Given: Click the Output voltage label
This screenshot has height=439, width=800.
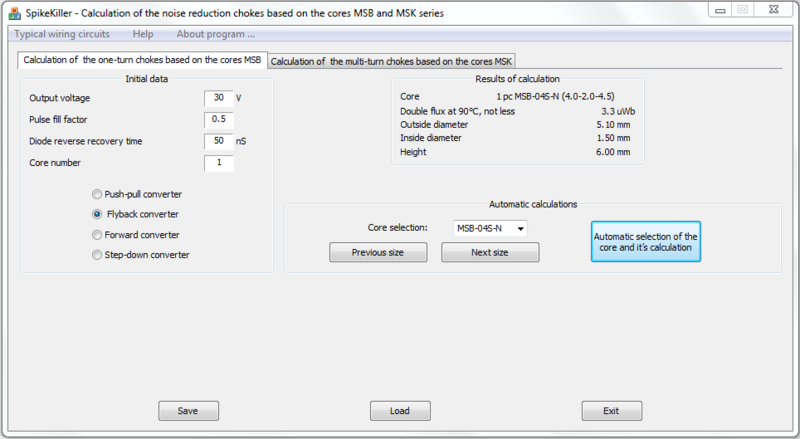Looking at the screenshot, I should pos(59,98).
